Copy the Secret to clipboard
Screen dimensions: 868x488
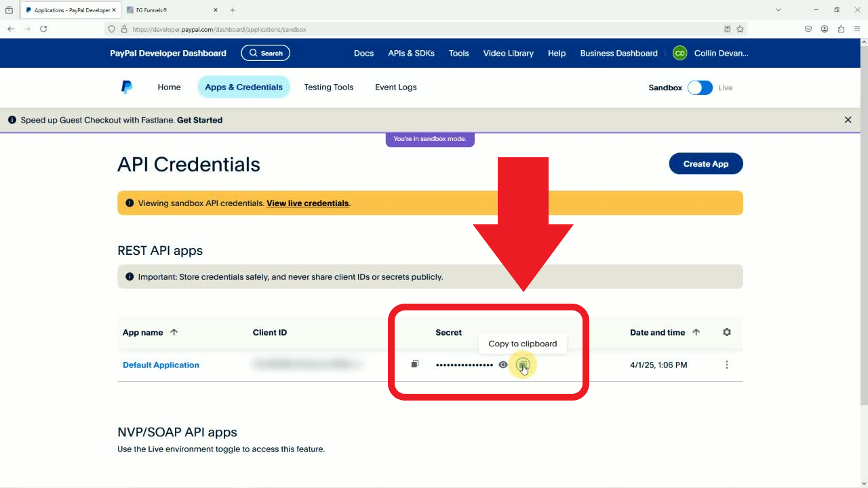tap(522, 365)
